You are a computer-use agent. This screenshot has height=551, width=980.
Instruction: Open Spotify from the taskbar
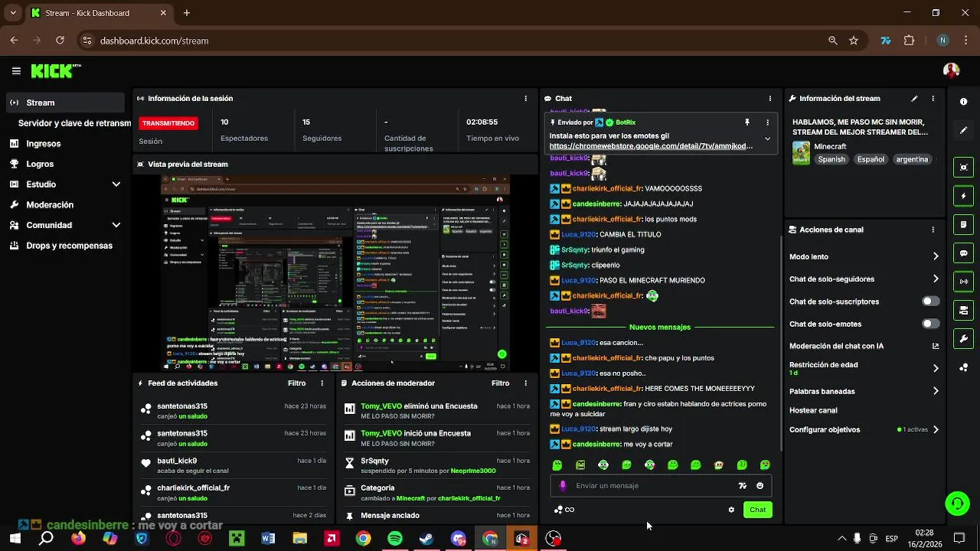pyautogui.click(x=395, y=539)
